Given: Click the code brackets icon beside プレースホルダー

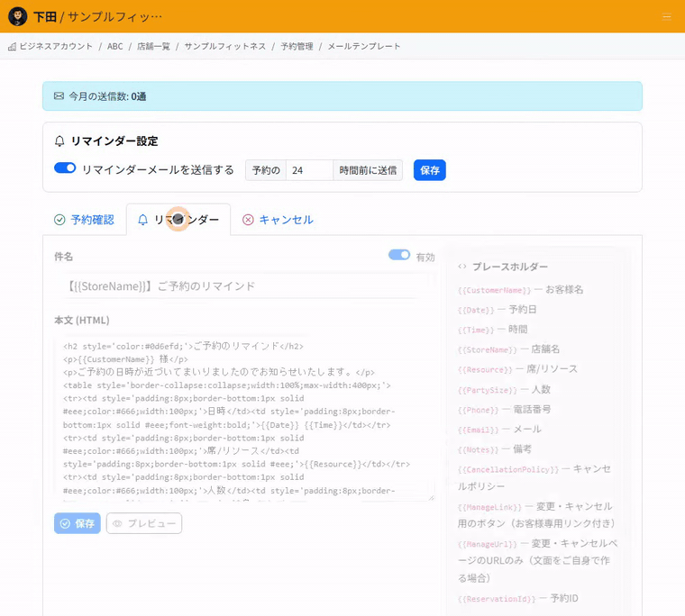Looking at the screenshot, I should [462, 267].
